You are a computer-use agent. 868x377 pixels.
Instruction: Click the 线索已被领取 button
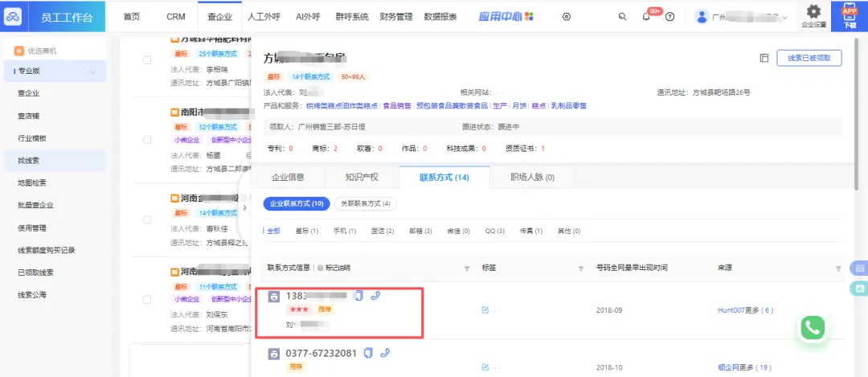[x=809, y=58]
